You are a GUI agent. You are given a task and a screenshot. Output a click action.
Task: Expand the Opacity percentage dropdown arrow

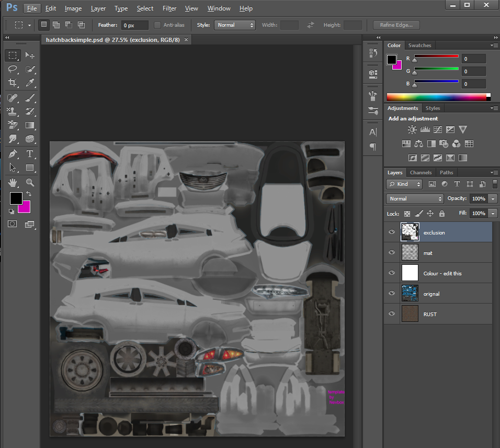tap(493, 199)
